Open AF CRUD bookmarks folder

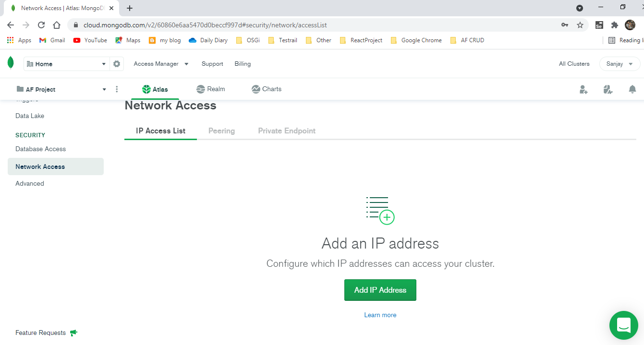click(x=467, y=40)
